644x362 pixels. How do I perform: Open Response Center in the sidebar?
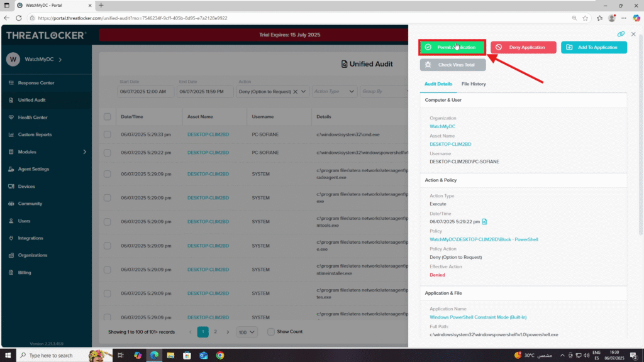coord(36,83)
